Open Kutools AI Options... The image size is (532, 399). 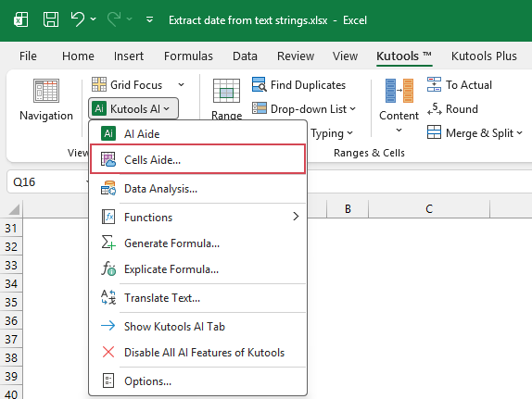[197, 381]
